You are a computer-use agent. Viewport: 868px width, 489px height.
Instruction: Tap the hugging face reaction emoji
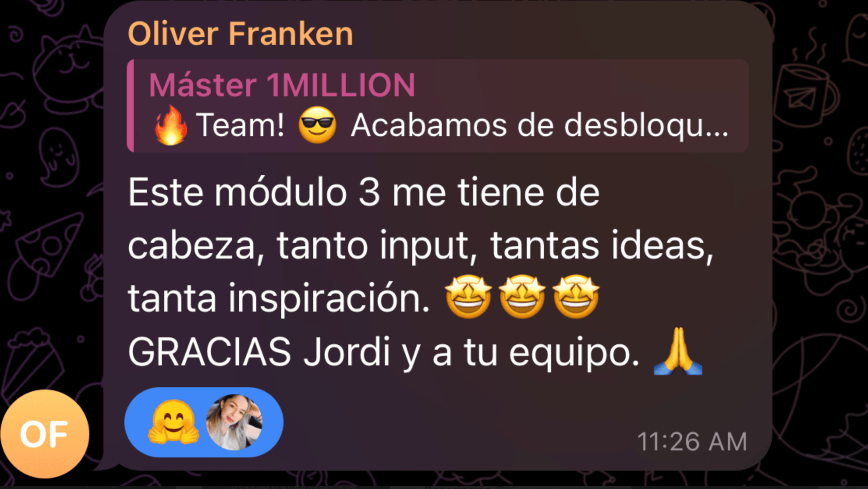(173, 422)
